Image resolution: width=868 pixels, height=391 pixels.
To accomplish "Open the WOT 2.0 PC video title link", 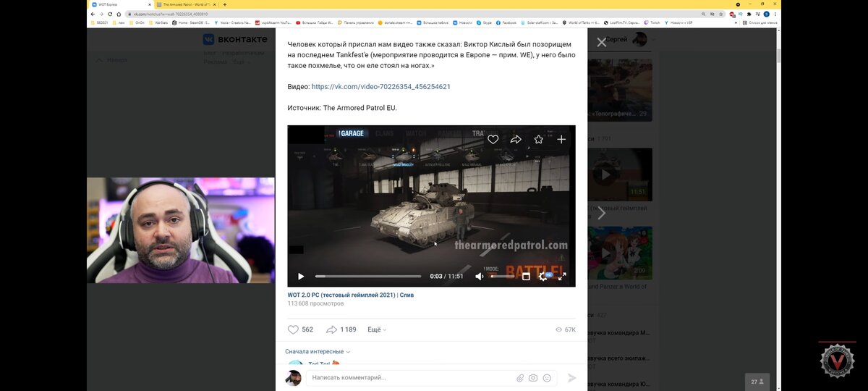I will 351,295.
